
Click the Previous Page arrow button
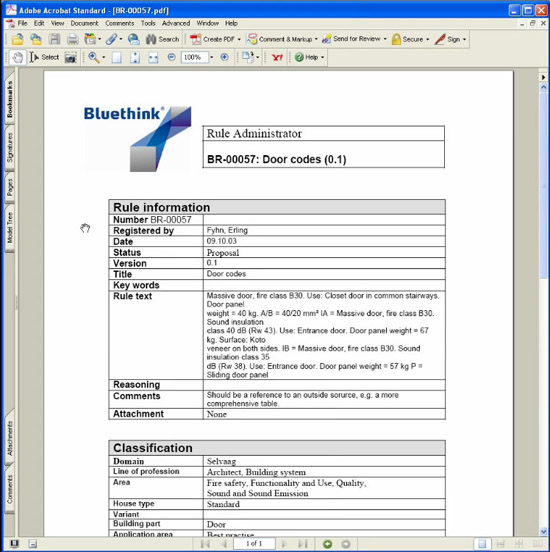tap(224, 544)
